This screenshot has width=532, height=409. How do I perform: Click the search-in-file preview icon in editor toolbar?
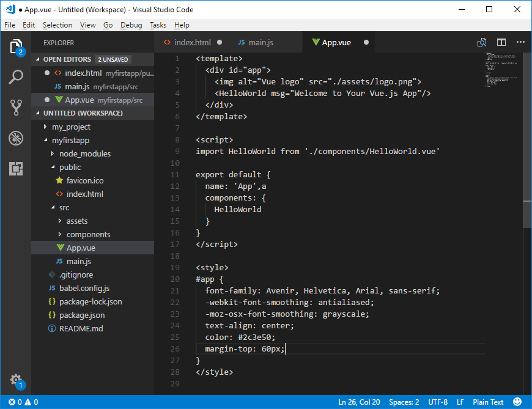coord(482,42)
